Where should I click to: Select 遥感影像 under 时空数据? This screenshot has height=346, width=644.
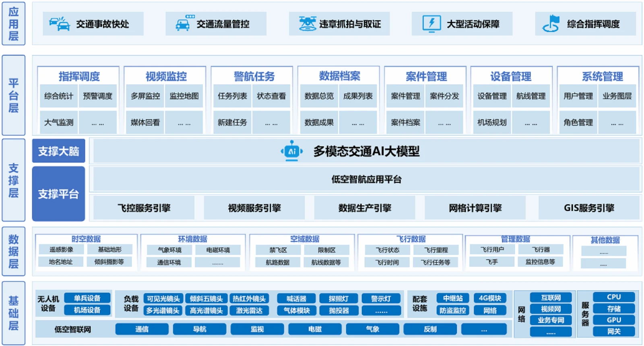pyautogui.click(x=61, y=249)
